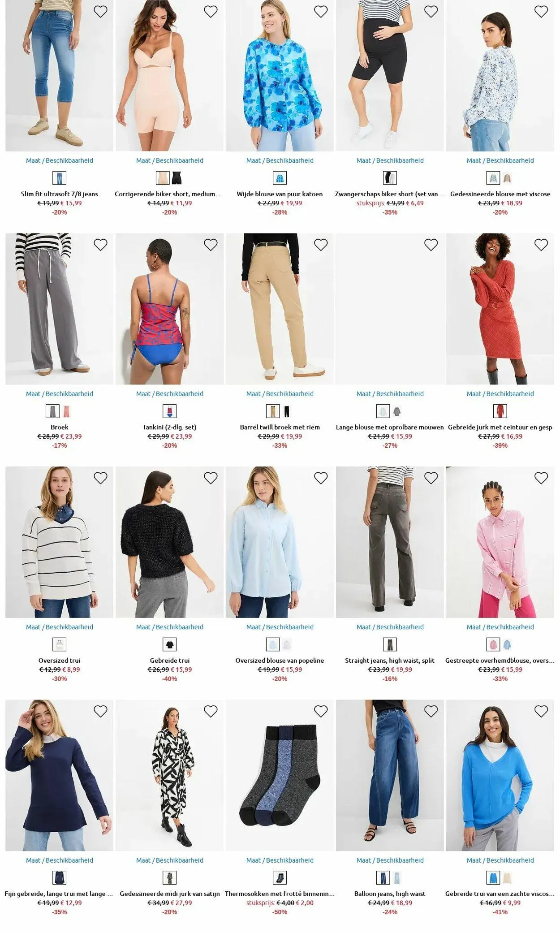The height and width of the screenshot is (933, 560).
Task: Choose beige swatch for Gedessineerde blouse met viscose
Action: pyautogui.click(x=507, y=178)
